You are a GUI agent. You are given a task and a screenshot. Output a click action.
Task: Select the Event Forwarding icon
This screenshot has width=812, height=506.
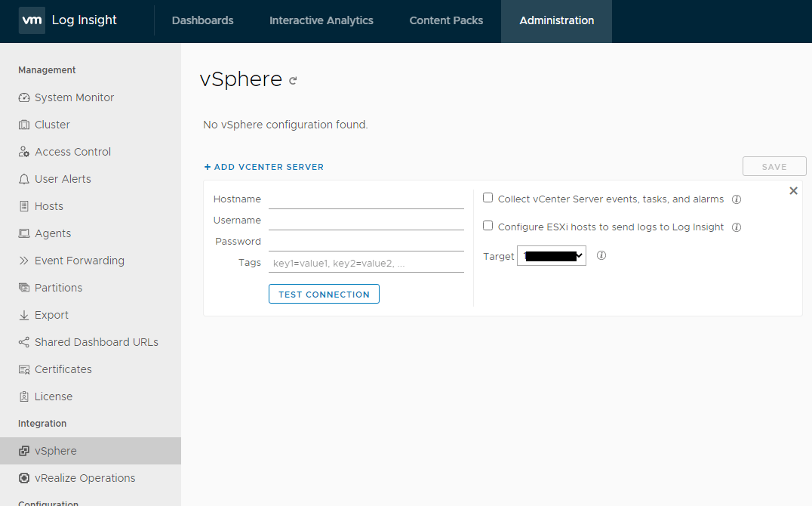23,260
